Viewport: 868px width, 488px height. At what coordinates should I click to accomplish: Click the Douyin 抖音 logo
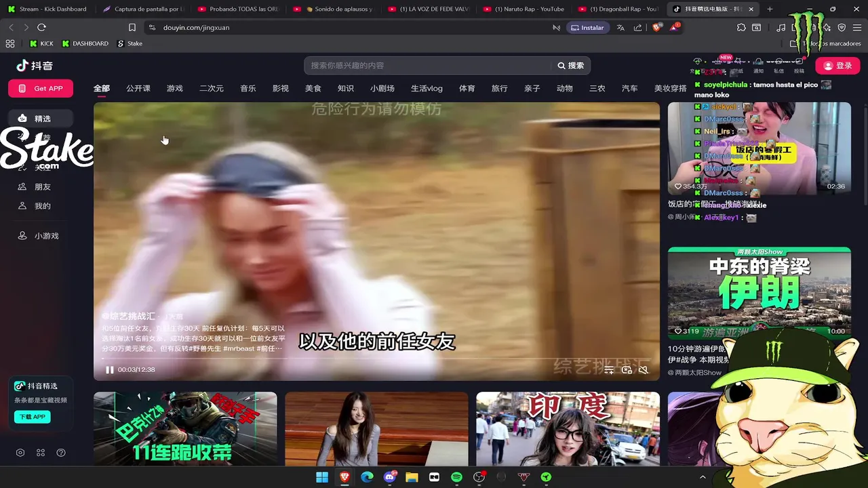(35, 66)
